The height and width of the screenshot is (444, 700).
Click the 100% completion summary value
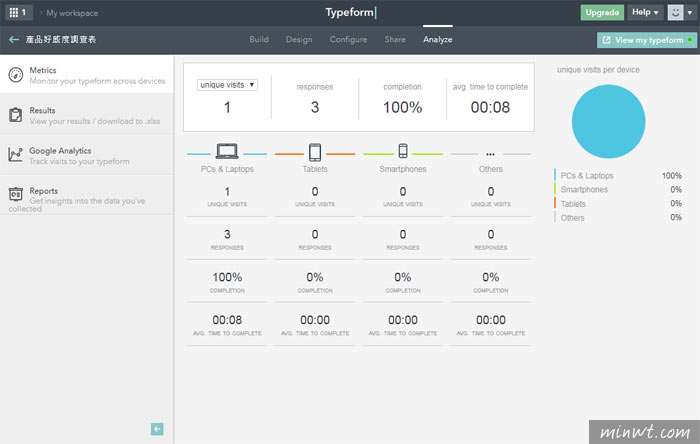(x=402, y=107)
